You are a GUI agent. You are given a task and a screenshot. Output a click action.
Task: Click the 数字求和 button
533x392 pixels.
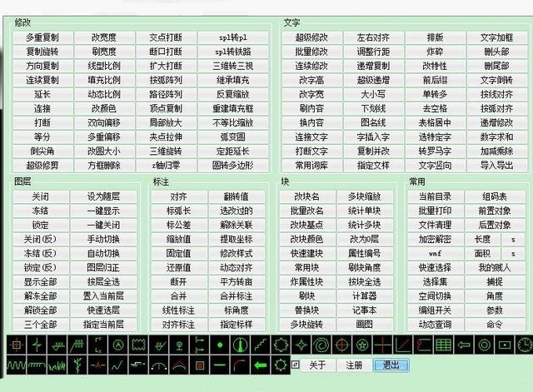pyautogui.click(x=496, y=136)
